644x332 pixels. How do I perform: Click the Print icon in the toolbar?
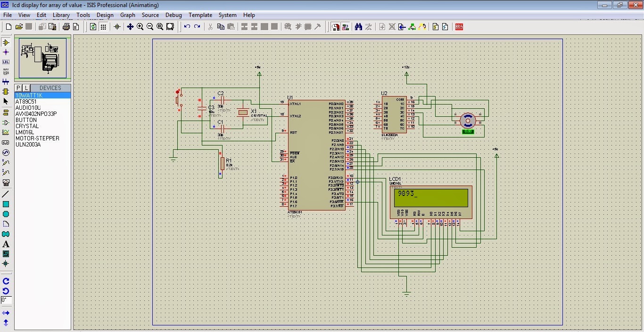click(x=66, y=27)
